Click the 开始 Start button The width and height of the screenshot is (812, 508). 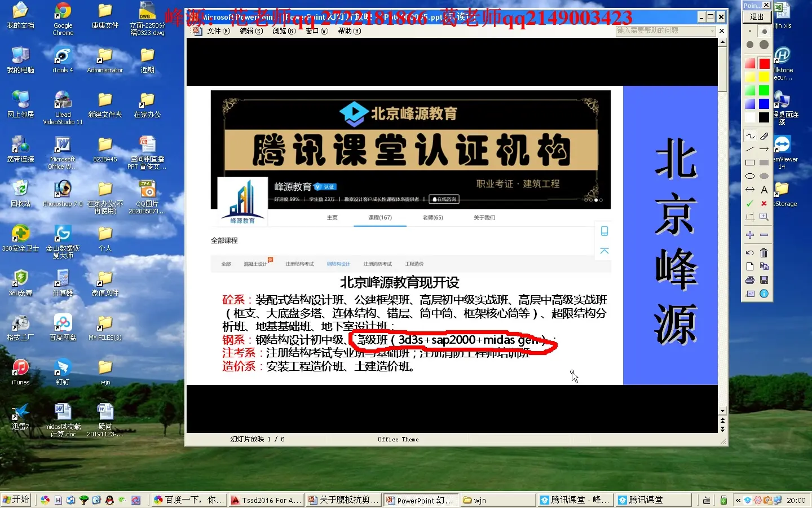pyautogui.click(x=16, y=500)
